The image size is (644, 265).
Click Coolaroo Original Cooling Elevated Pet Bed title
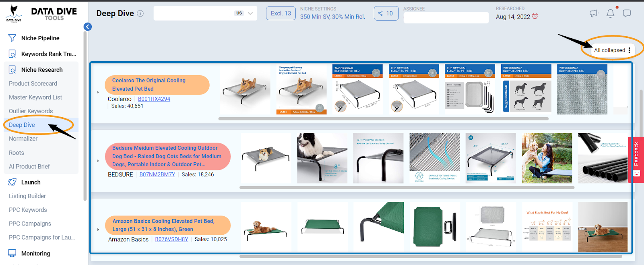tap(157, 85)
